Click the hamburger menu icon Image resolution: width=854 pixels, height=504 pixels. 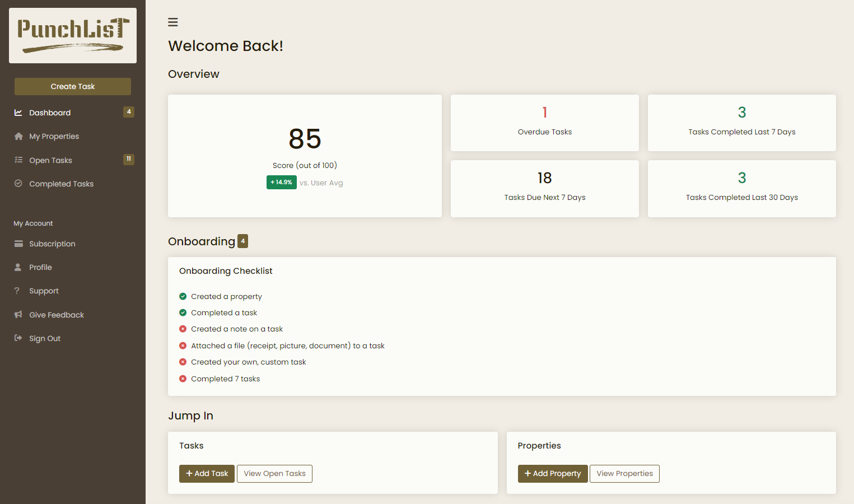[x=173, y=22]
